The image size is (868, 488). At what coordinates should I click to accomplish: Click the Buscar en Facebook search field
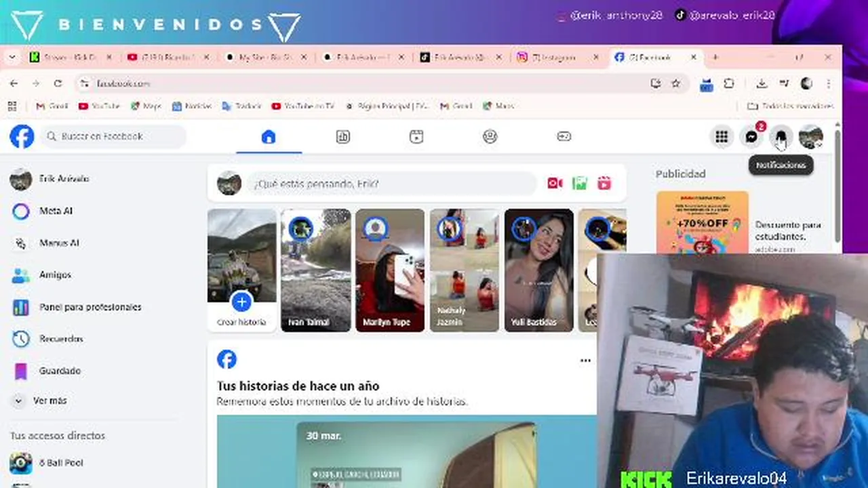(114, 136)
